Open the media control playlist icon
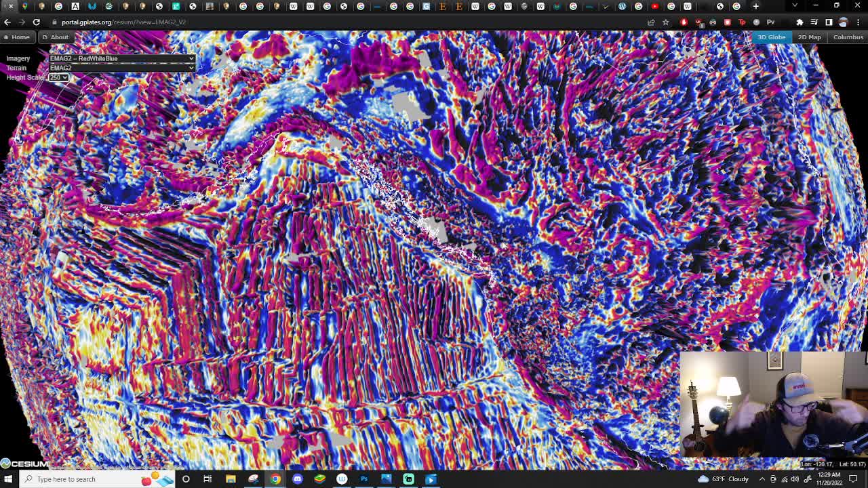The image size is (868, 488). click(814, 22)
